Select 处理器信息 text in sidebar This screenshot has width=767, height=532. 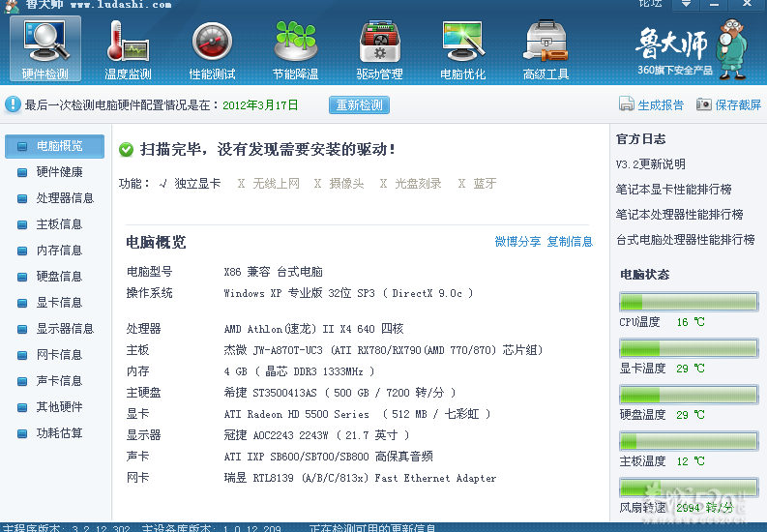pyautogui.click(x=65, y=198)
